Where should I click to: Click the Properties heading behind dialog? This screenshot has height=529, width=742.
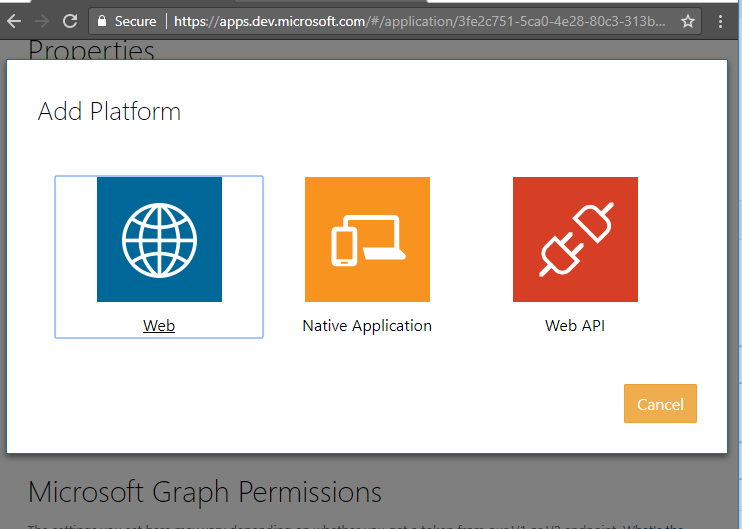tap(91, 50)
